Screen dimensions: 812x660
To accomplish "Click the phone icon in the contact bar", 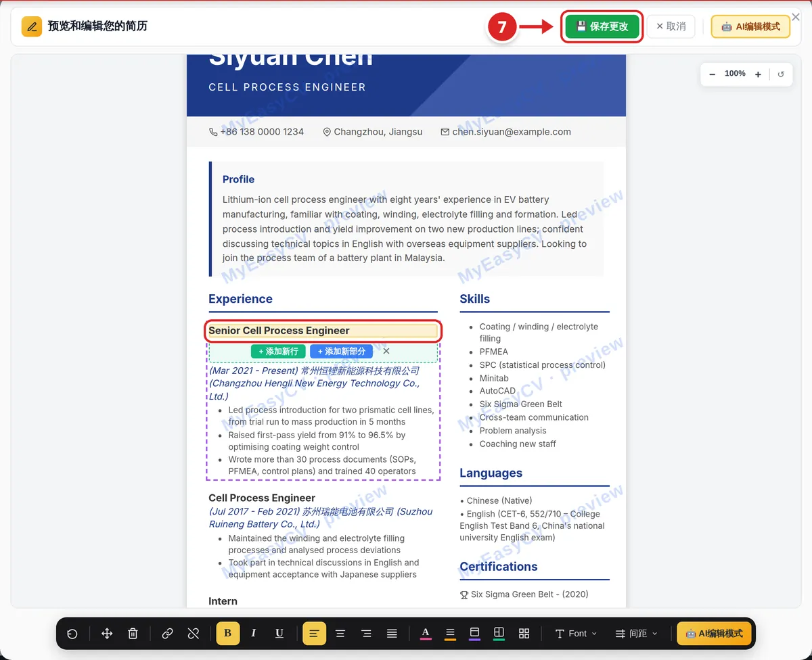I will pos(213,133).
